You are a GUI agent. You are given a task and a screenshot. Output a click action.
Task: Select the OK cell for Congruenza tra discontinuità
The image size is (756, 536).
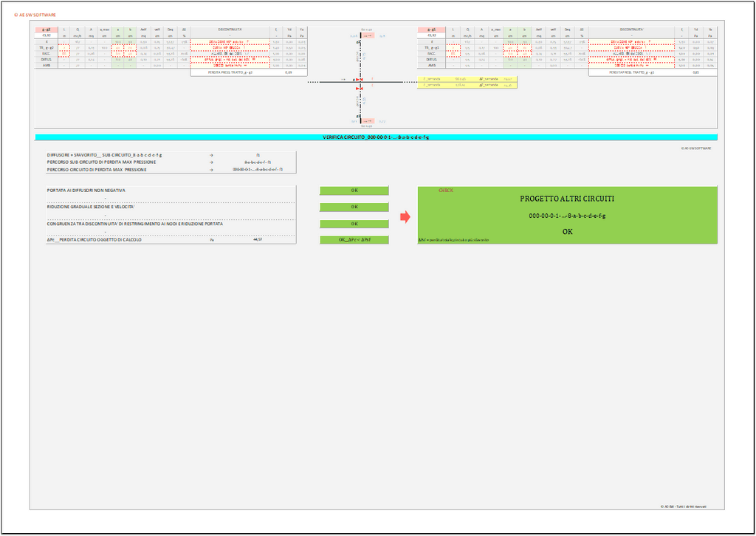point(354,224)
